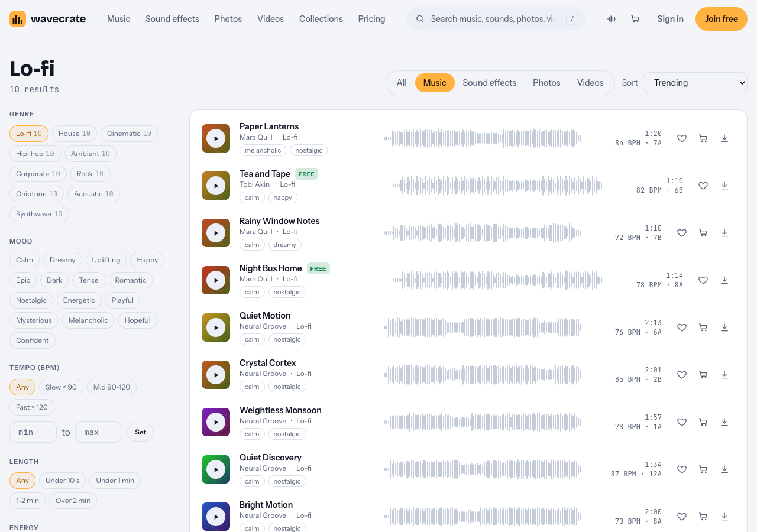Focus the minimum BPM input field
The width and height of the screenshot is (757, 532).
coord(33,432)
